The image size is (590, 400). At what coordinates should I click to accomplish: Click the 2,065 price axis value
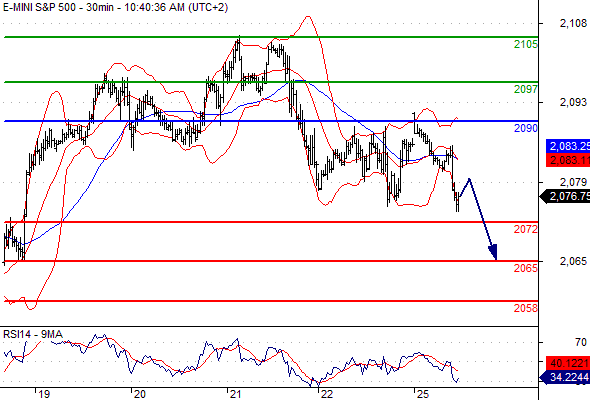pos(573,261)
